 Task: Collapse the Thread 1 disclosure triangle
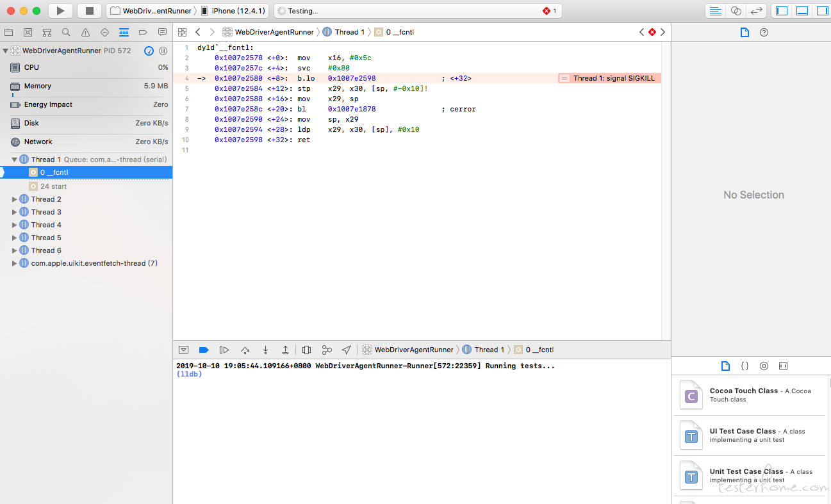tap(14, 159)
